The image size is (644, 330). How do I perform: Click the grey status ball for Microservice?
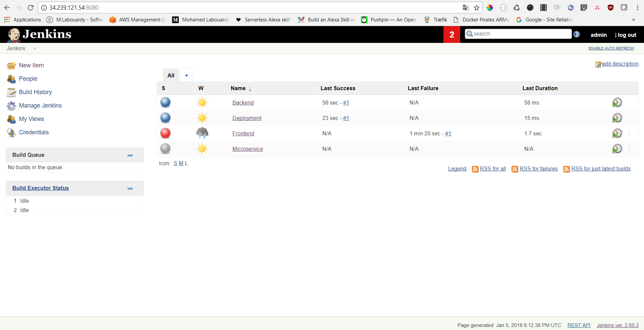[165, 149]
